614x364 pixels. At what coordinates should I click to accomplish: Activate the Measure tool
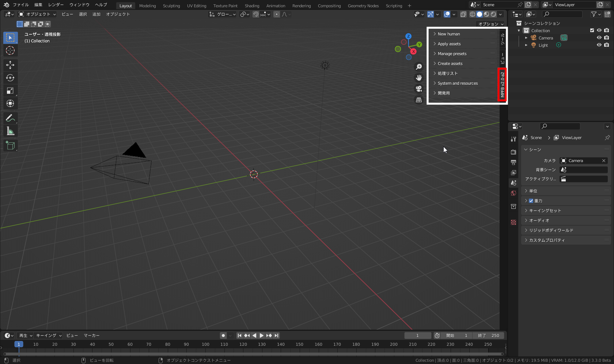pos(10,130)
